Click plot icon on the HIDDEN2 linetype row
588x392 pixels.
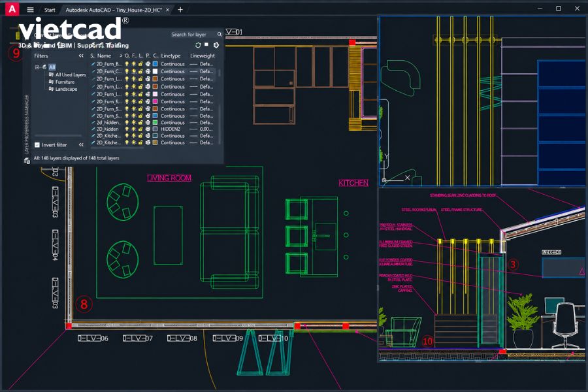pyautogui.click(x=148, y=129)
